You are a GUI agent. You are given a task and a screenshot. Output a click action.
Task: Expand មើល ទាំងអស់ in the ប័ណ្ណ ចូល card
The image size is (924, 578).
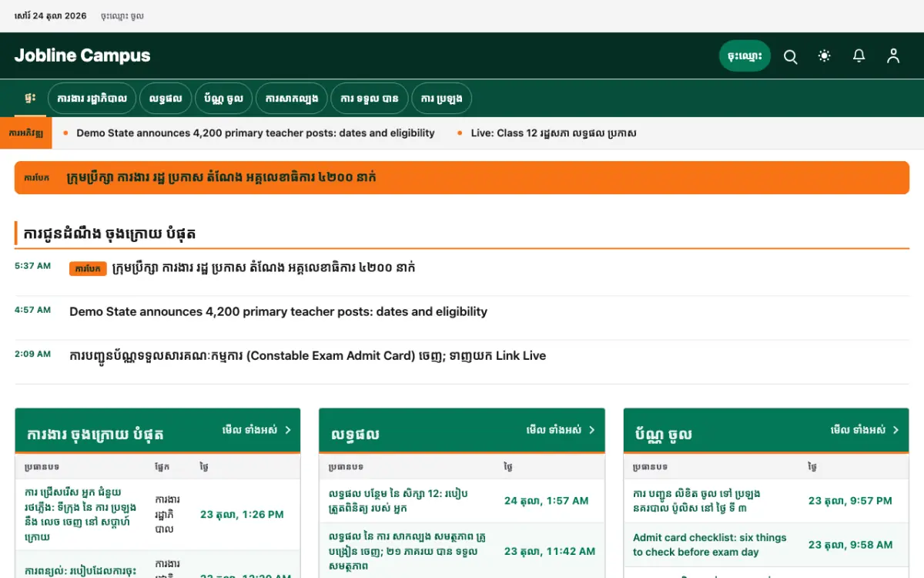click(x=865, y=430)
